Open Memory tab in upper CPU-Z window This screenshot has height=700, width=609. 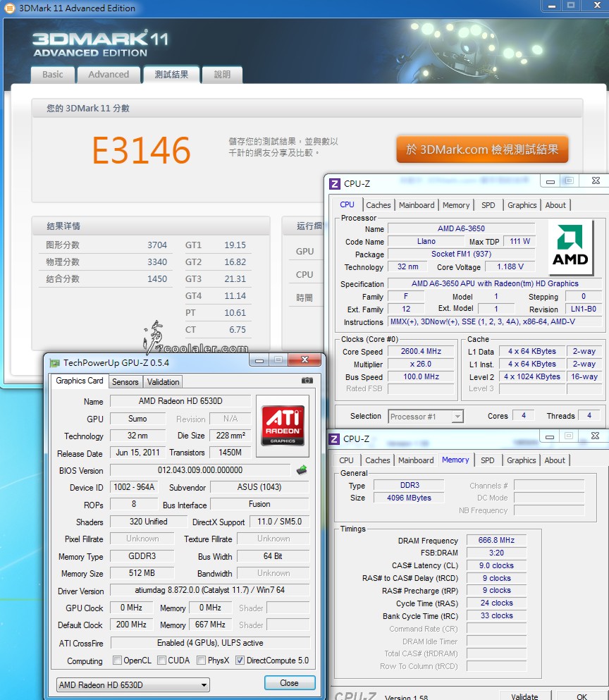[456, 205]
